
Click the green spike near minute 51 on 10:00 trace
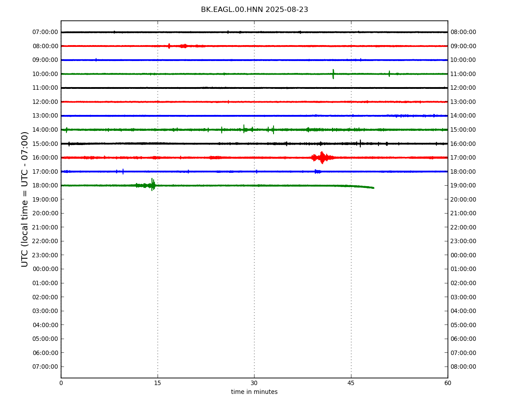[x=389, y=74]
